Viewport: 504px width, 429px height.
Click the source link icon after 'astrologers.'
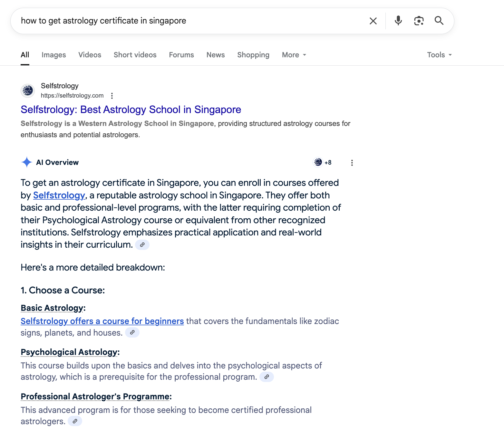75,421
